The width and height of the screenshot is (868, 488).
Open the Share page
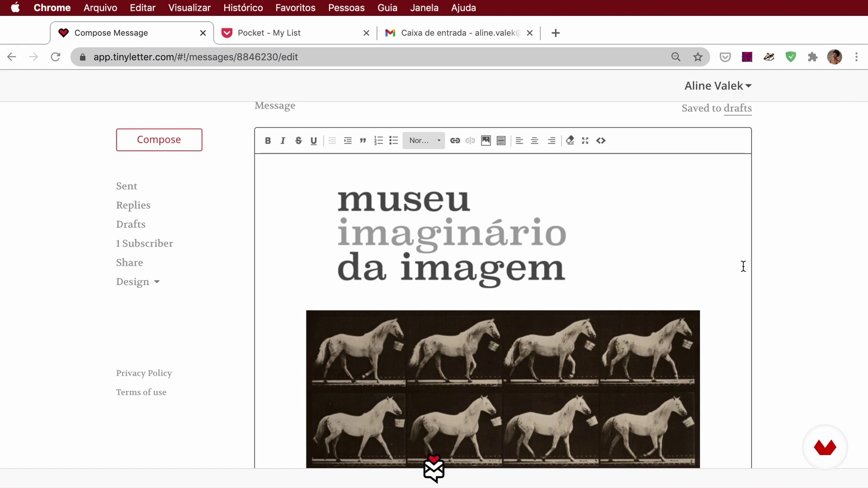129,263
